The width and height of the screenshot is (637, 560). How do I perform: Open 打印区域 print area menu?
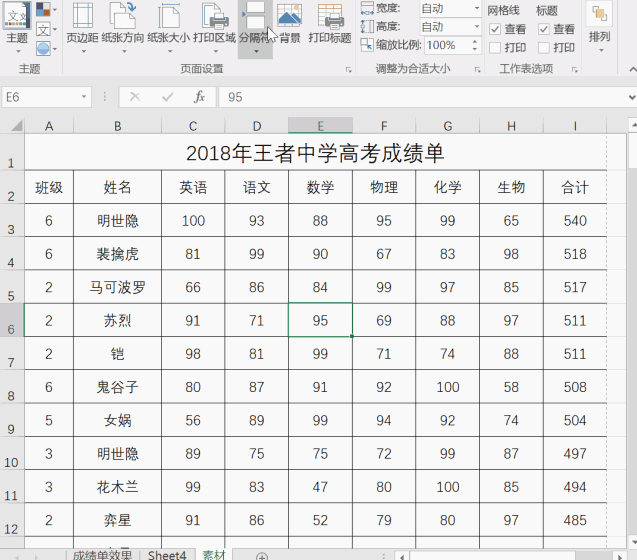point(214,28)
